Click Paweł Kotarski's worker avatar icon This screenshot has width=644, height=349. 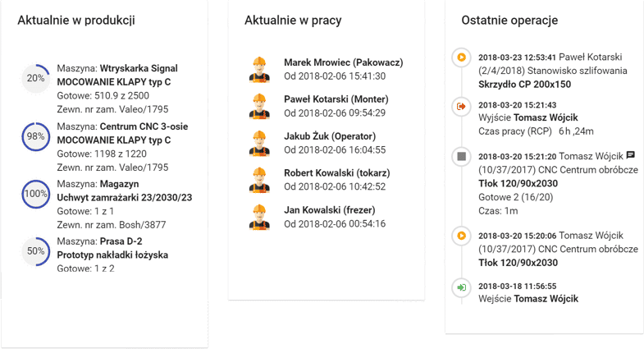coord(259,106)
